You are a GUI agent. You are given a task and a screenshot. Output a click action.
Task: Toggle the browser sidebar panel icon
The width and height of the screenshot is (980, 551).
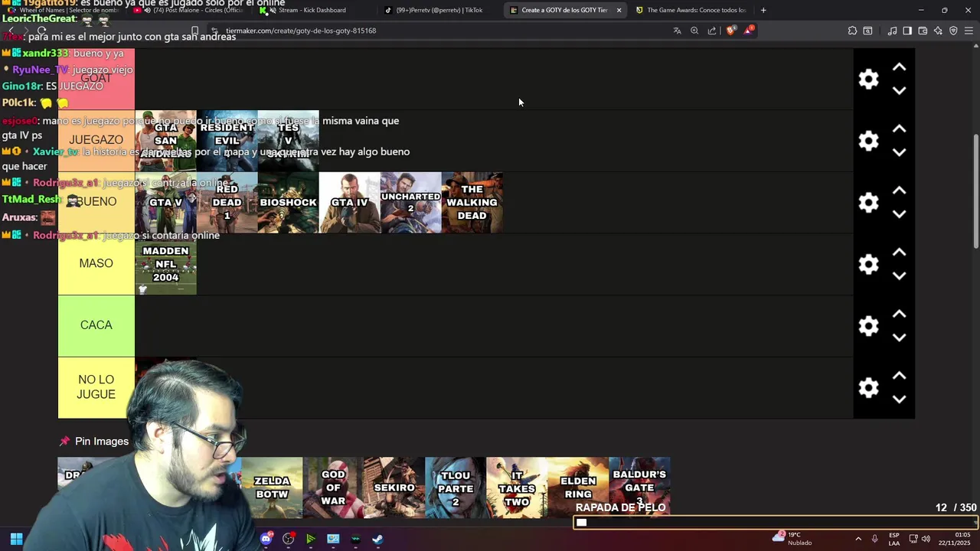pyautogui.click(x=907, y=31)
